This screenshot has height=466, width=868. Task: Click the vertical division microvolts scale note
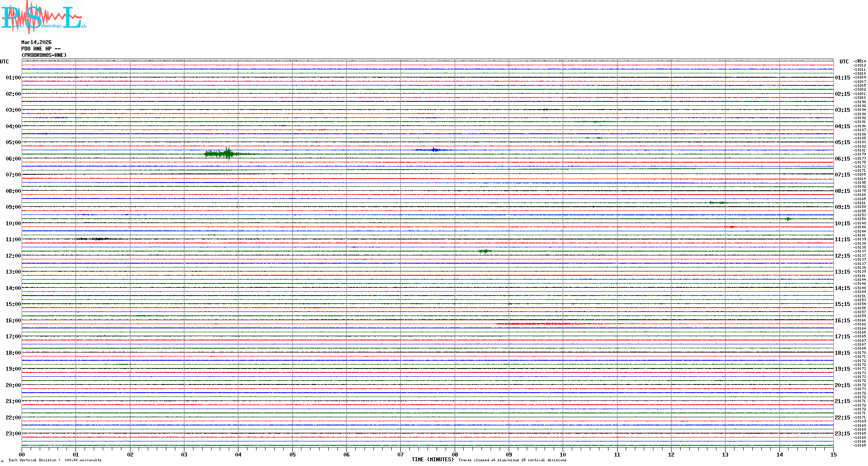point(55,460)
